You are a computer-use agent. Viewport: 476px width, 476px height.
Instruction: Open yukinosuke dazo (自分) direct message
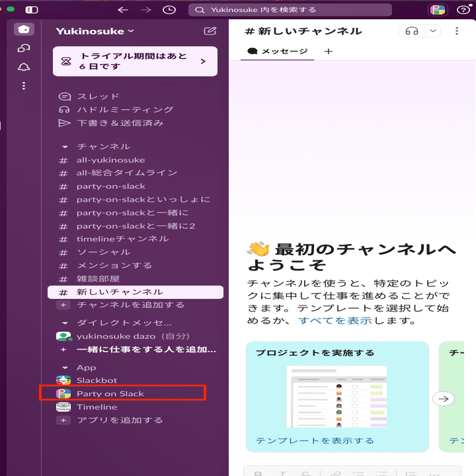click(136, 337)
